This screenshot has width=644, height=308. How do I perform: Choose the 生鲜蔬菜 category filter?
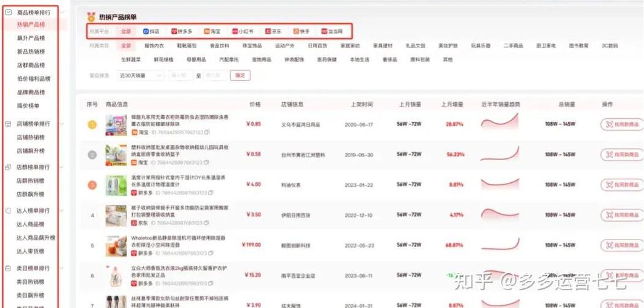[131, 60]
